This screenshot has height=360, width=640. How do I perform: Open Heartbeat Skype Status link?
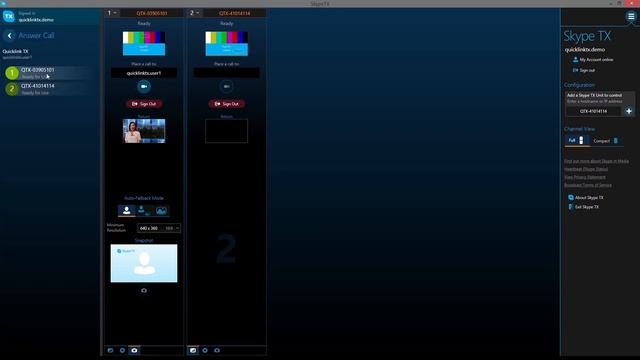[586, 169]
